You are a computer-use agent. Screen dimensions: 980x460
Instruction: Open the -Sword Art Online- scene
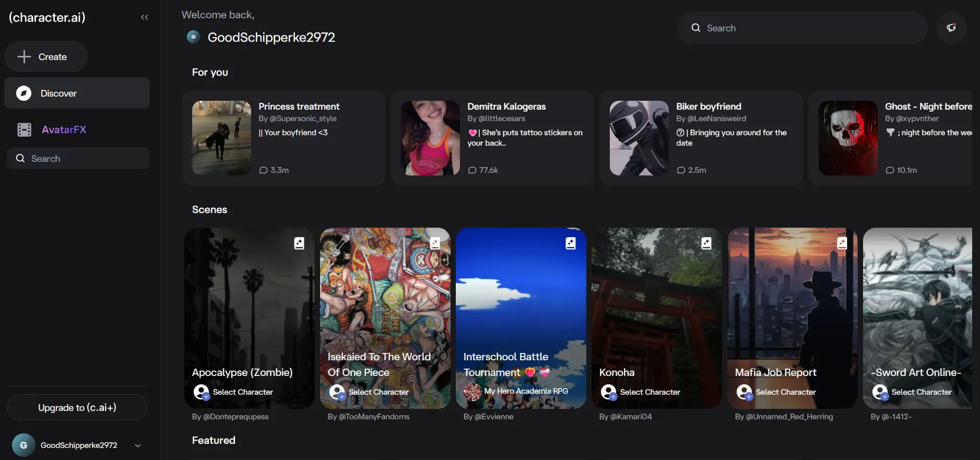[x=917, y=318]
